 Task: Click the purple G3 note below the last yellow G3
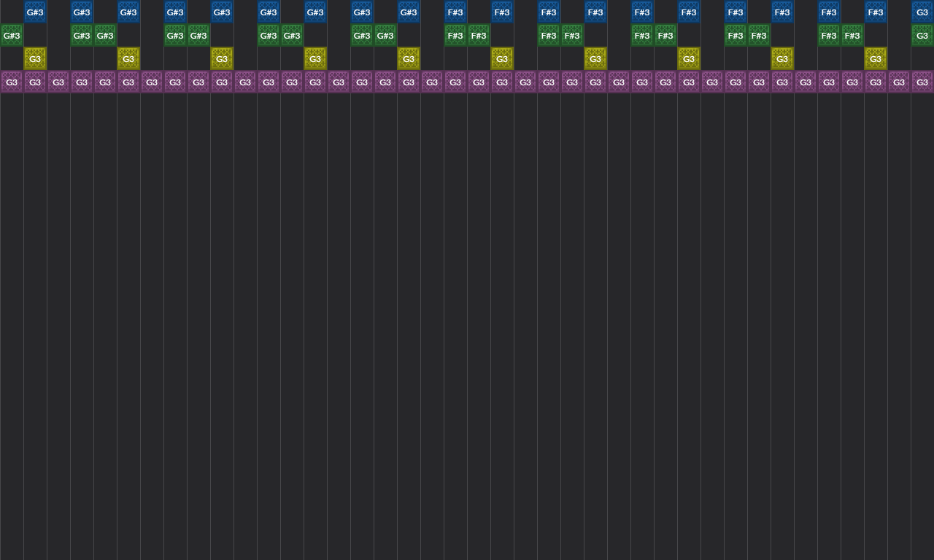coord(875,82)
